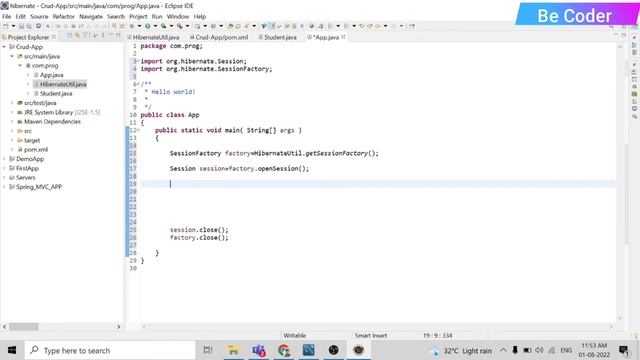Open Chrome from the taskbar
This screenshot has height=360, width=640.
284,350
